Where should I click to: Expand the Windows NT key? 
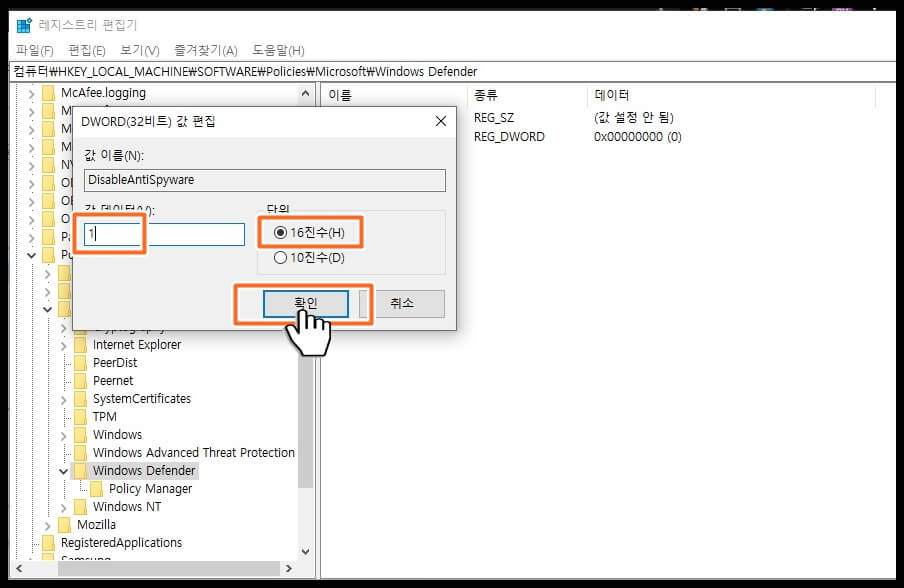[x=64, y=507]
